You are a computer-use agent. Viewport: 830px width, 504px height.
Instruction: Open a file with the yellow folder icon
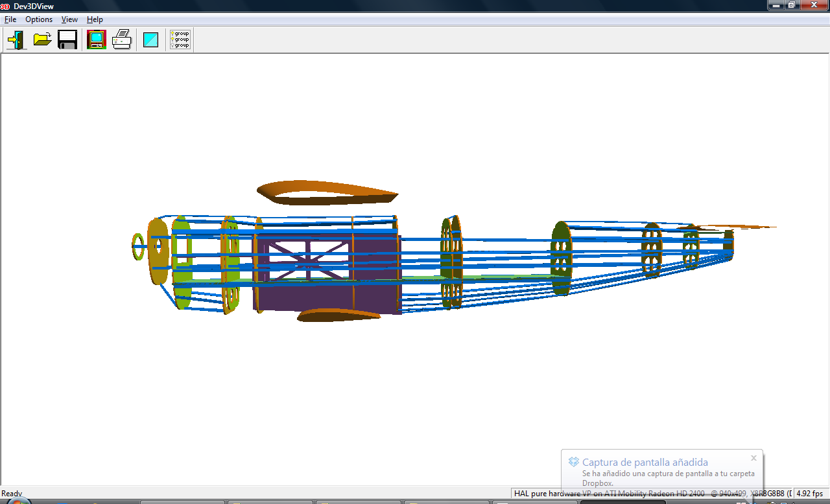(x=43, y=40)
